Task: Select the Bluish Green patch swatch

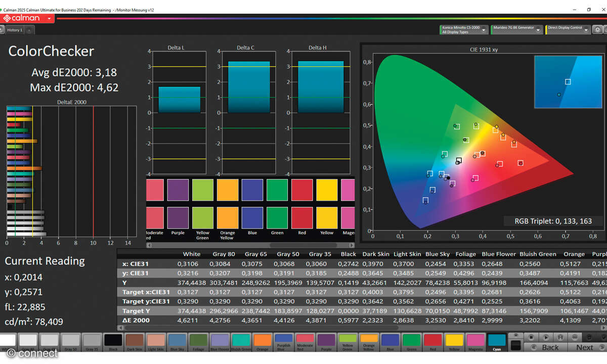Action: pos(241,341)
